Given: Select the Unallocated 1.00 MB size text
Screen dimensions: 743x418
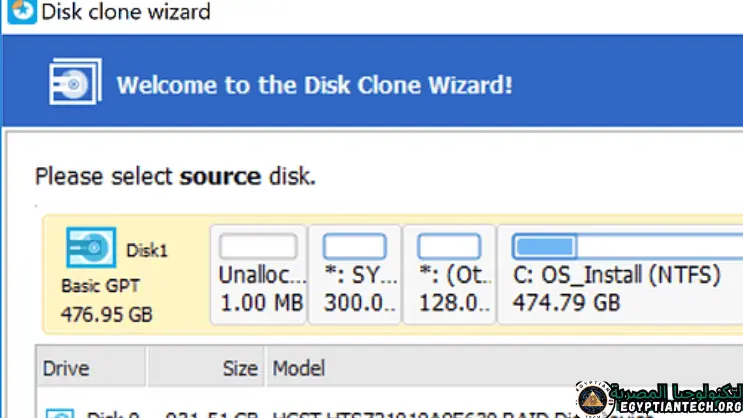Looking at the screenshot, I should 260,301.
